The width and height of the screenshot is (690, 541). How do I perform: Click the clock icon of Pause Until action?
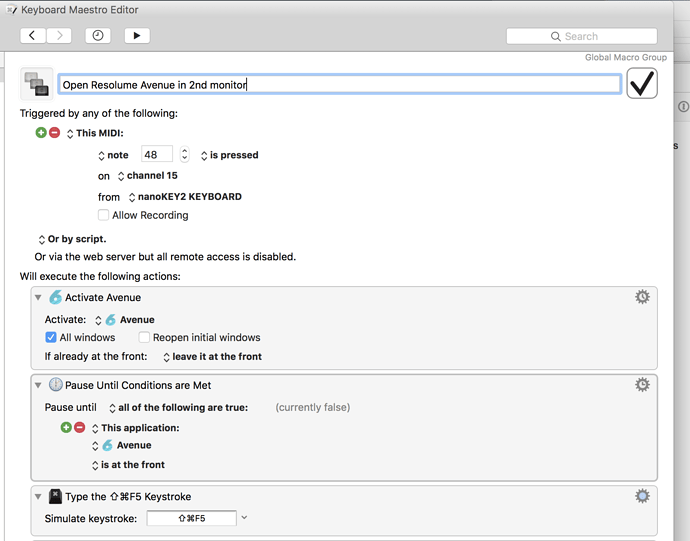(x=55, y=385)
